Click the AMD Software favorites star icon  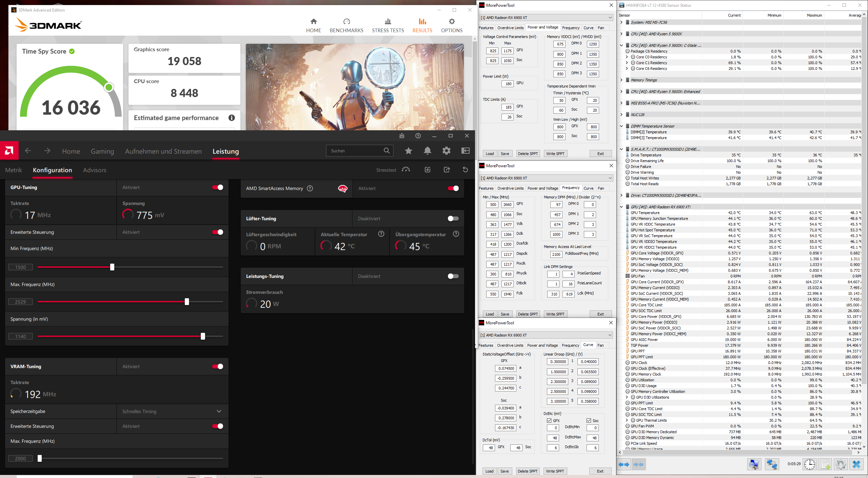click(x=408, y=151)
